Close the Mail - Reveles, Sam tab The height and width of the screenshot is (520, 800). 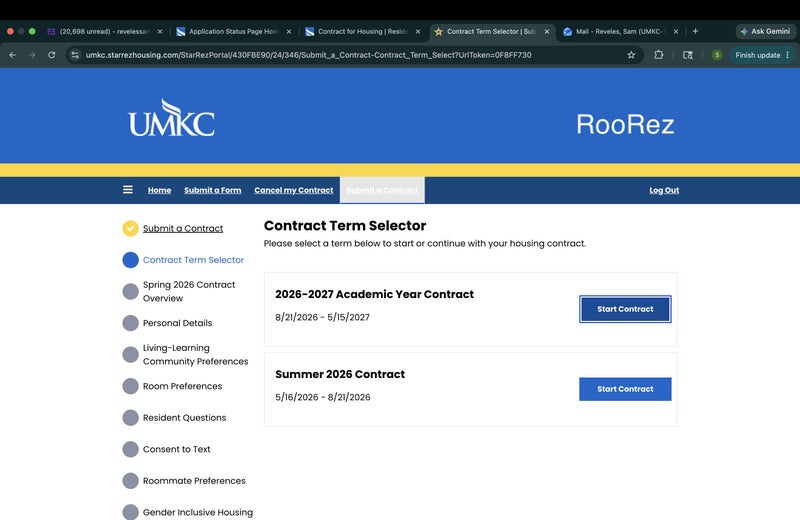tap(676, 32)
